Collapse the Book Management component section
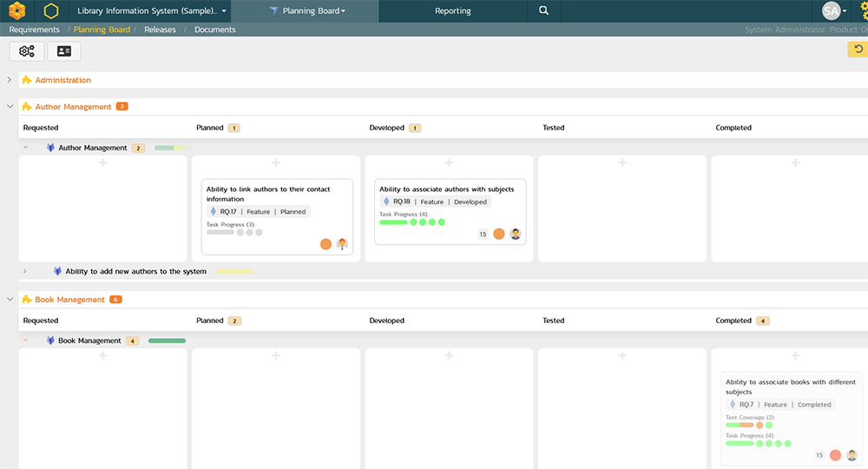 pyautogui.click(x=10, y=300)
